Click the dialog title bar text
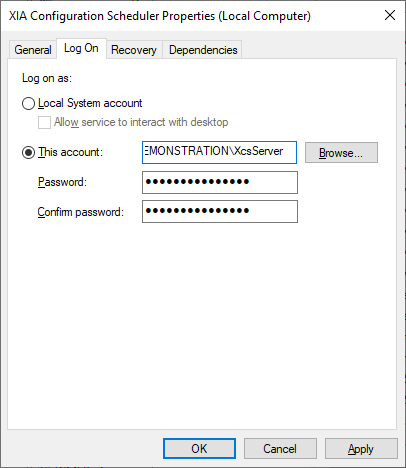This screenshot has width=406, height=468. (x=160, y=16)
